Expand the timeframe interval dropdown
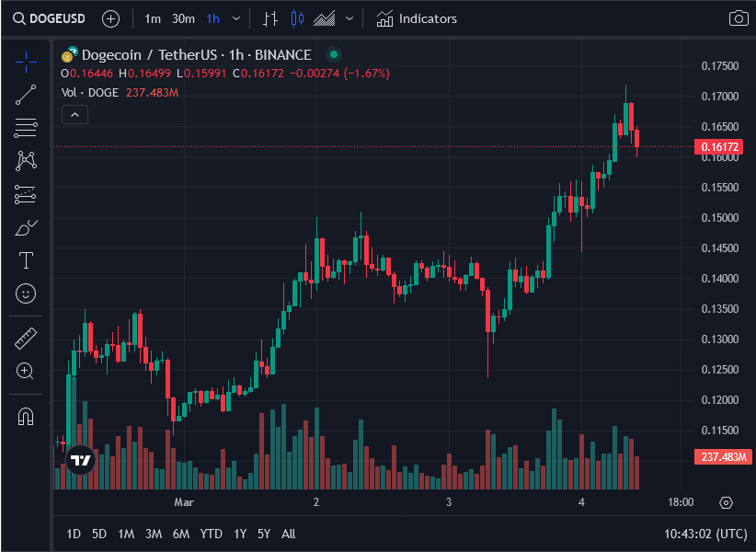This screenshot has height=552, width=756. point(236,18)
